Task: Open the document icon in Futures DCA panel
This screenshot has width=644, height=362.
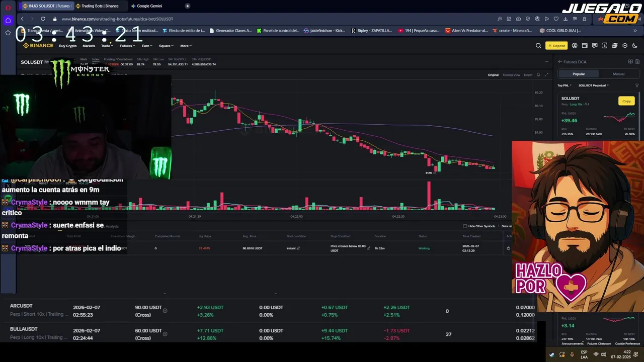Action: (x=637, y=62)
